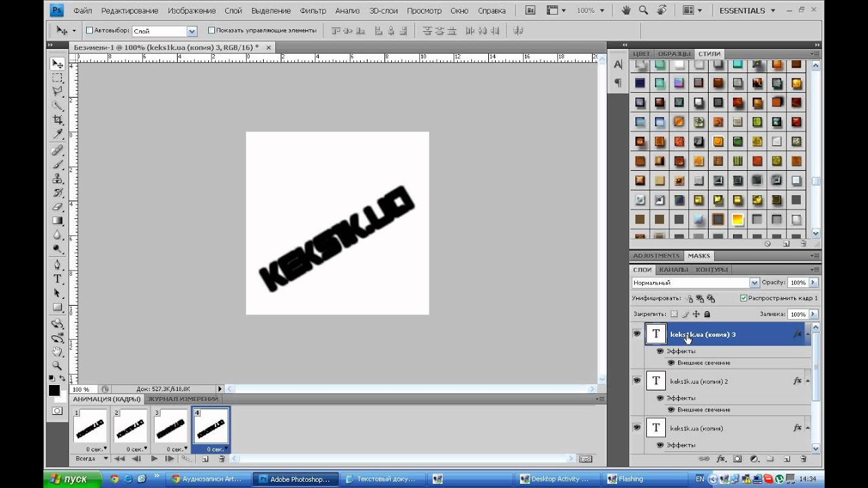Create new adjustment layer icon
The image size is (868, 488).
[753, 459]
